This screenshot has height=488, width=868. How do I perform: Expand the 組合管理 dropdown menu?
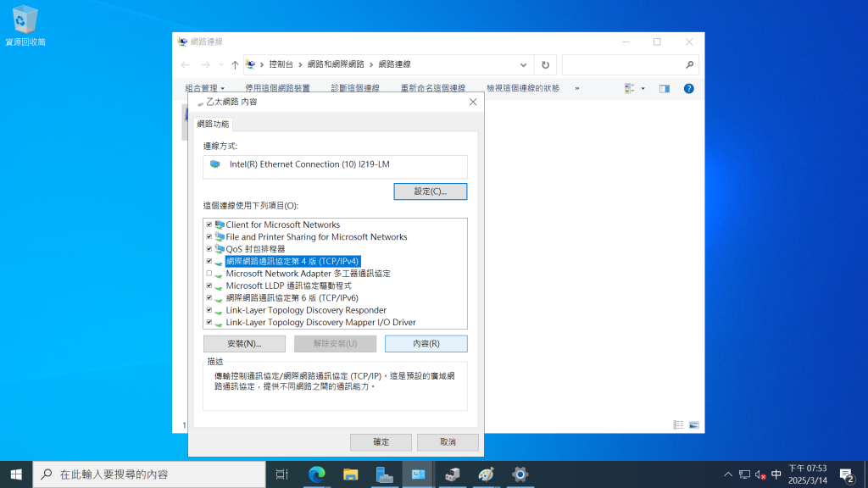point(205,88)
